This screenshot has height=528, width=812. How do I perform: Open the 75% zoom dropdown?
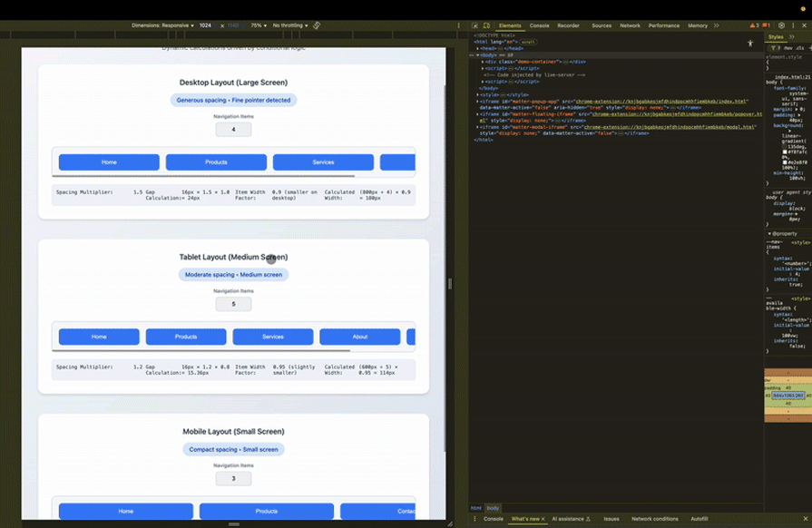coord(259,25)
